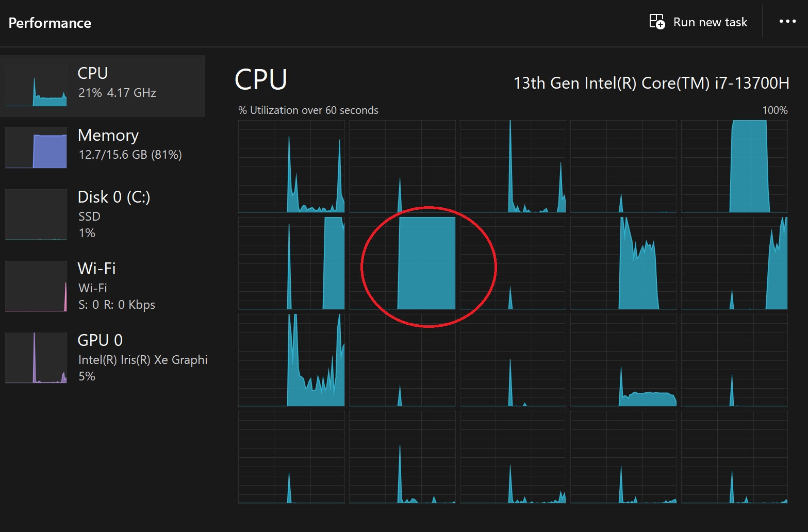
Task: Select the CPU mini graph thumbnail in sidebar
Action: click(x=36, y=86)
